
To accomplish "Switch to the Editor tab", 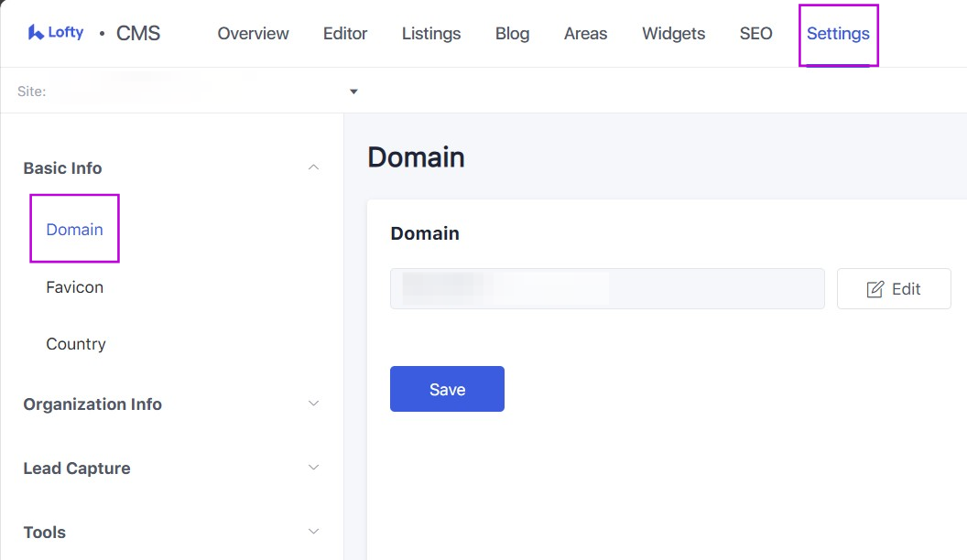I will point(345,34).
